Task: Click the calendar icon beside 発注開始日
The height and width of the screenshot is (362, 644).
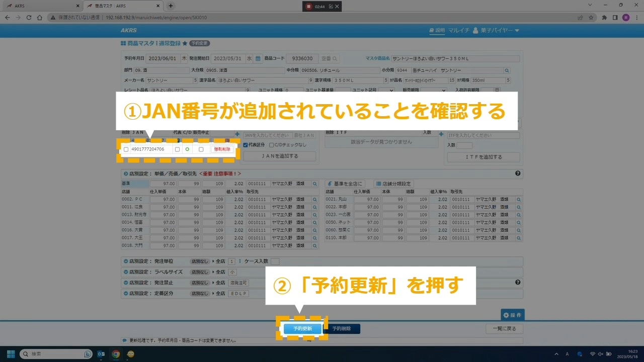Action: (x=258, y=58)
